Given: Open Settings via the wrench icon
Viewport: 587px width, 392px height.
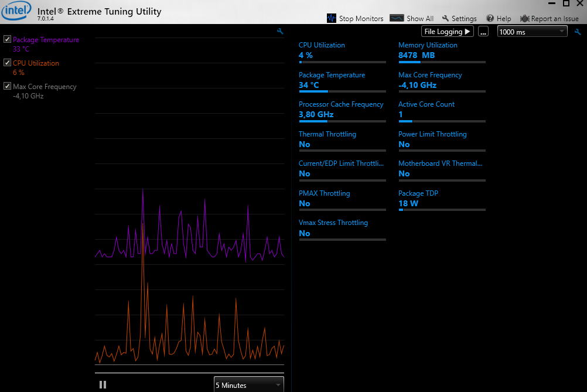Looking at the screenshot, I should coord(445,18).
